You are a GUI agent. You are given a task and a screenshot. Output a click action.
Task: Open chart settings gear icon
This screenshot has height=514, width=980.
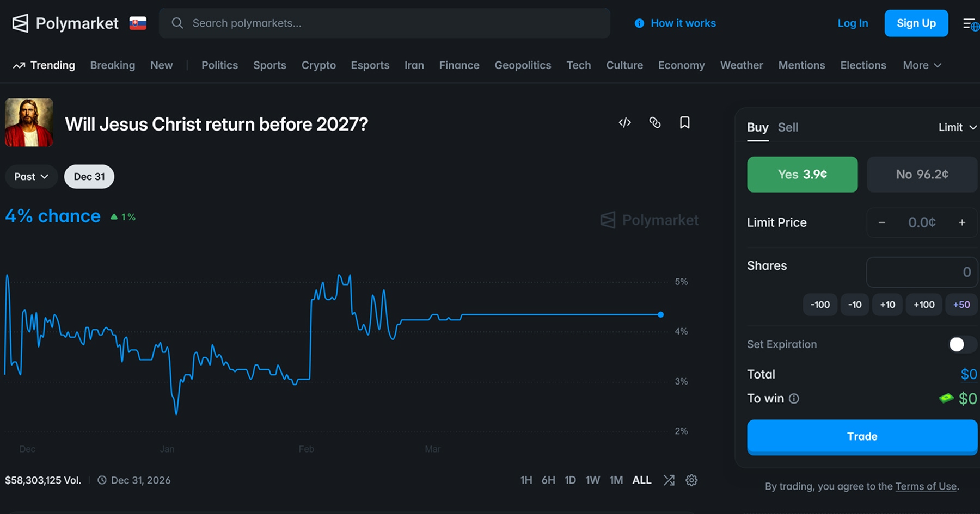click(x=691, y=480)
